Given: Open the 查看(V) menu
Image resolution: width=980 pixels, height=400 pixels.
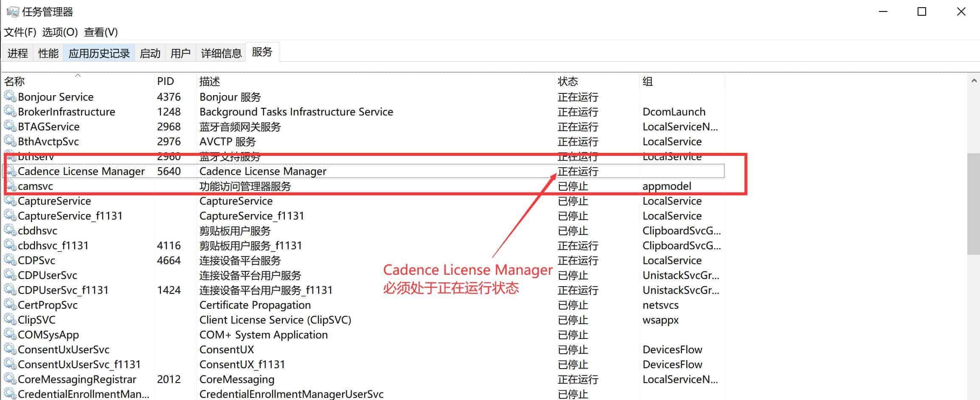Looking at the screenshot, I should click(x=101, y=32).
